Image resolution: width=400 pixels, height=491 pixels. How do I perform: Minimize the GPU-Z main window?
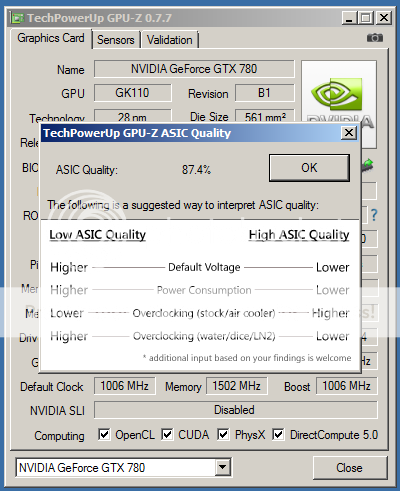pos(349,18)
